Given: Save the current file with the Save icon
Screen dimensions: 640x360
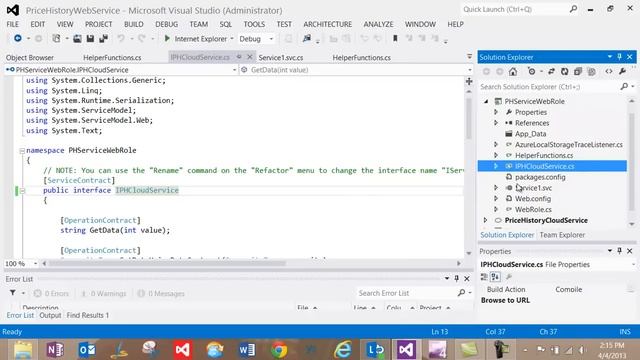Looking at the screenshot, I should 90,38.
